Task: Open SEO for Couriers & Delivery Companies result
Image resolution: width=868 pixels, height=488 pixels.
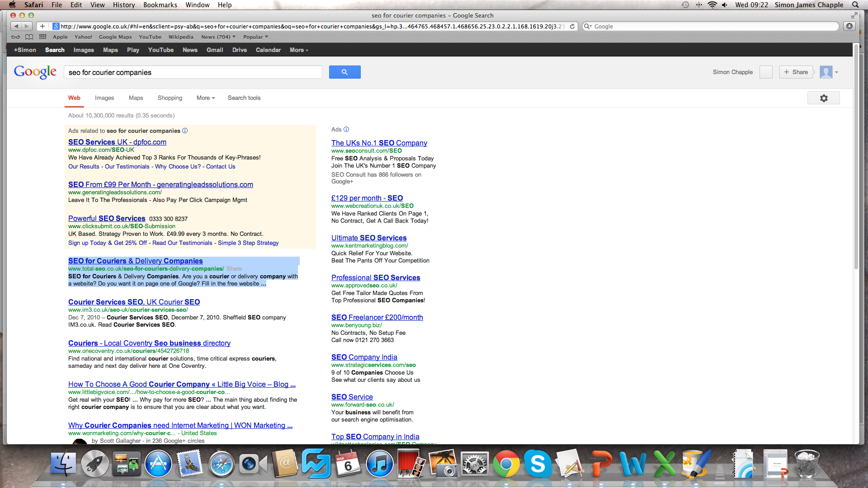Action: 136,261
